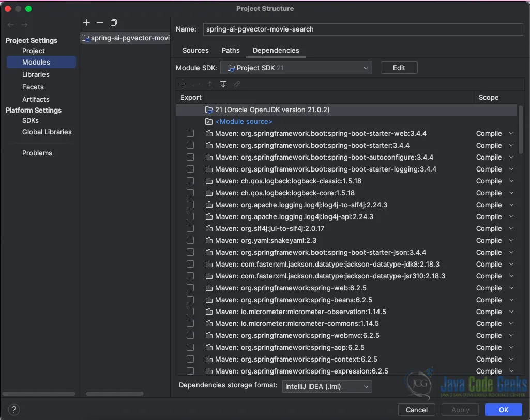Open Artifacts in the sidebar
530x420 pixels.
(x=36, y=99)
